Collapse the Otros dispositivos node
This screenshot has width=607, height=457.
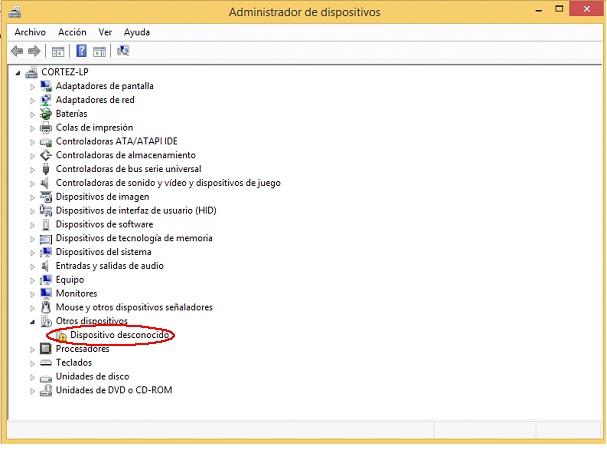coord(33,322)
